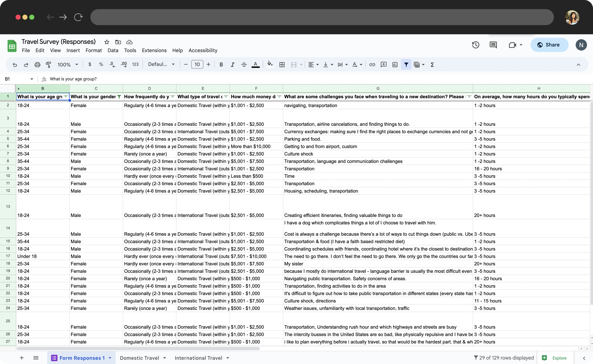Select the Paint format tool
The height and width of the screenshot is (364, 593).
(48, 65)
